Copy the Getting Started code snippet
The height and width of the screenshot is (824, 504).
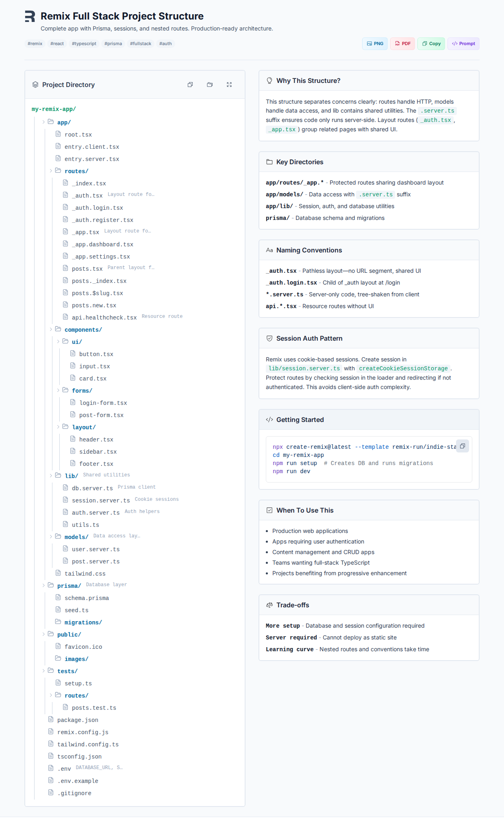(x=463, y=446)
